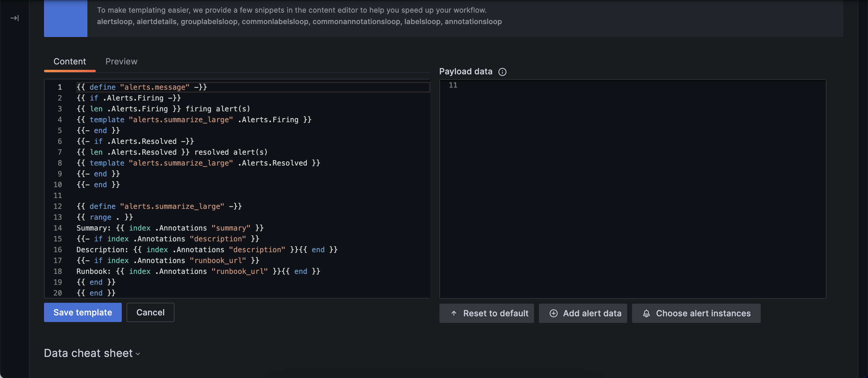Click Reset to default for payload data
This screenshot has height=378, width=868.
486,313
